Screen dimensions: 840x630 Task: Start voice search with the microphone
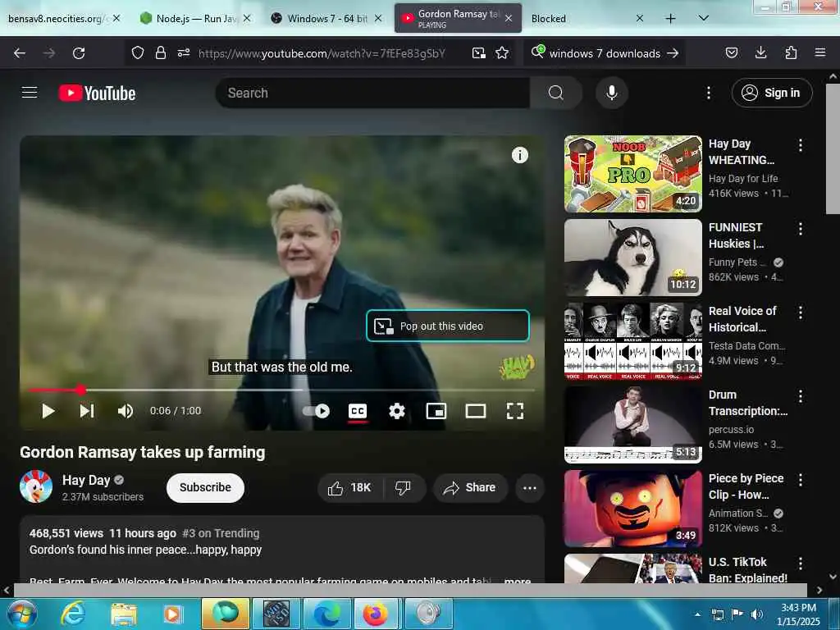click(612, 93)
